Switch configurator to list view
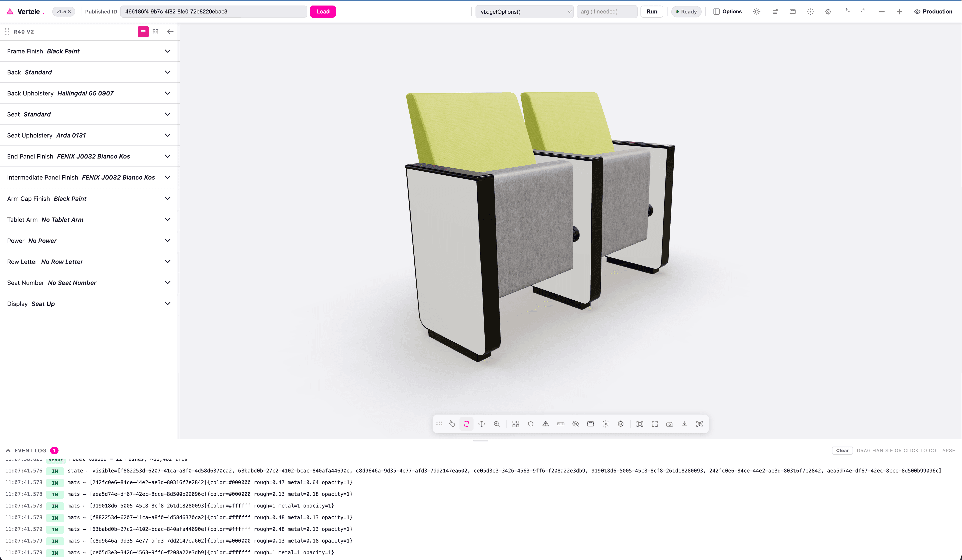This screenshot has height=560, width=962. pyautogui.click(x=143, y=32)
